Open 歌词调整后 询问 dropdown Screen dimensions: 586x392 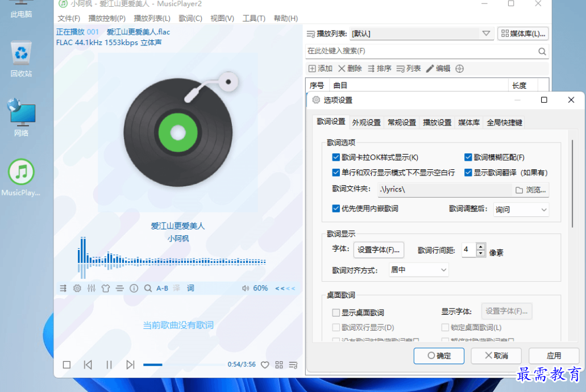[x=521, y=210]
